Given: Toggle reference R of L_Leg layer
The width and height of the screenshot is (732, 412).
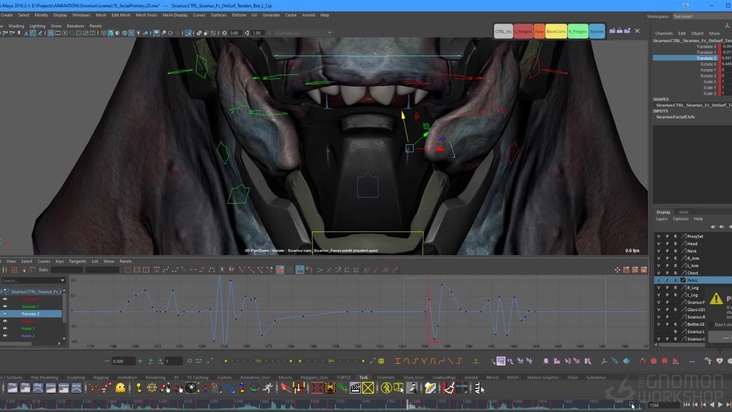Looking at the screenshot, I should click(x=675, y=295).
